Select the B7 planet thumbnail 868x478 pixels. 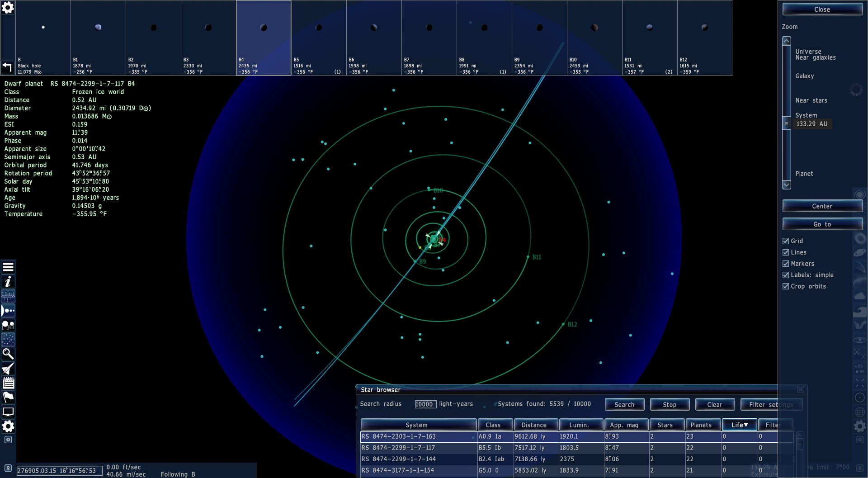coord(429,38)
